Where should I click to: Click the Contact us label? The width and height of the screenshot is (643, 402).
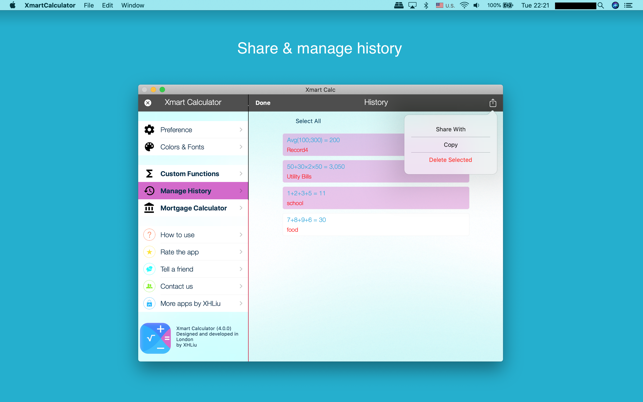tap(176, 286)
